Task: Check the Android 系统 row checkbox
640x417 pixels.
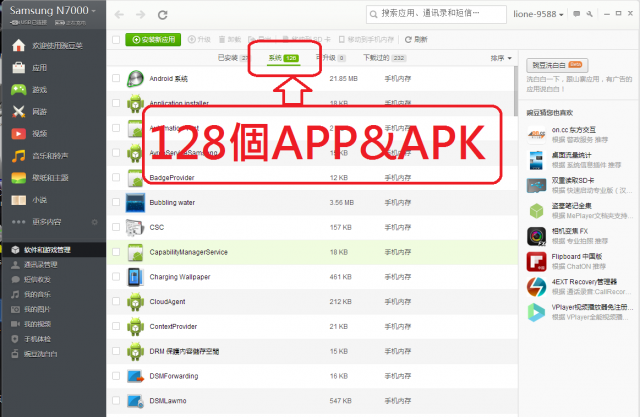Action: tap(116, 78)
